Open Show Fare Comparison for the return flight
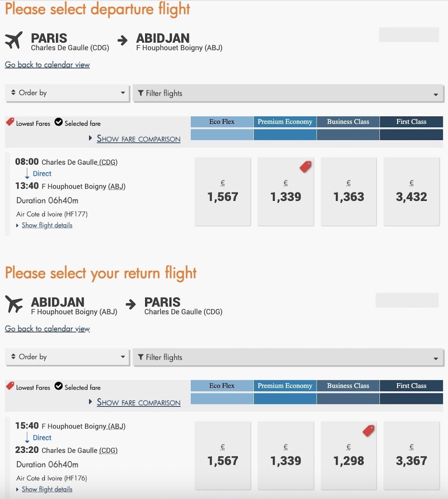This screenshot has height=499, width=448. (139, 403)
